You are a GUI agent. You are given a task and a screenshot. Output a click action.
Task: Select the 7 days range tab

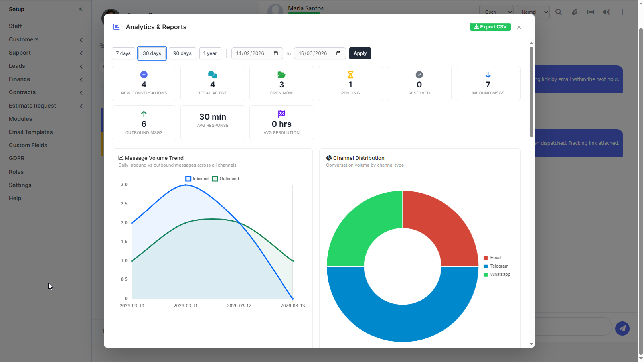pyautogui.click(x=123, y=53)
